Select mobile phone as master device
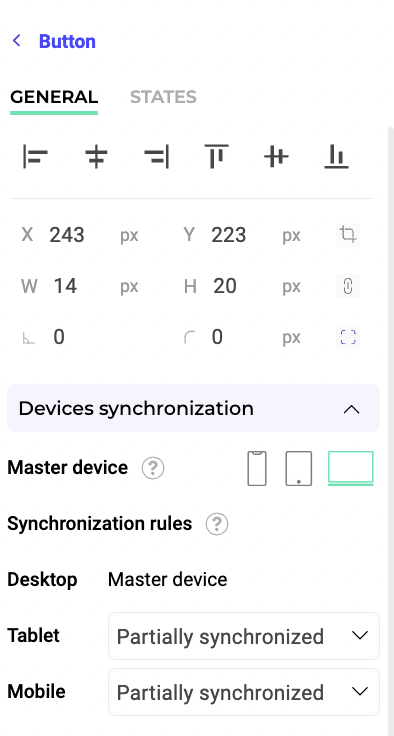 257,468
